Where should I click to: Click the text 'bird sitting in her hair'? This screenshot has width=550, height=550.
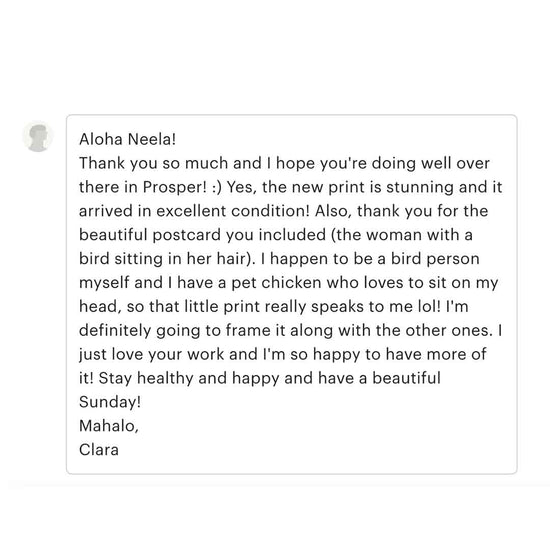(162, 259)
